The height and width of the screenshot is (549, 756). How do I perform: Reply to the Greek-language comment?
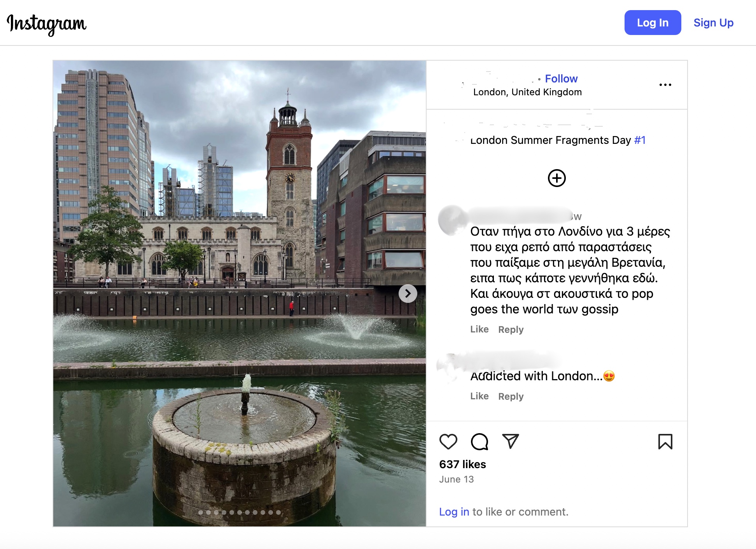point(511,330)
